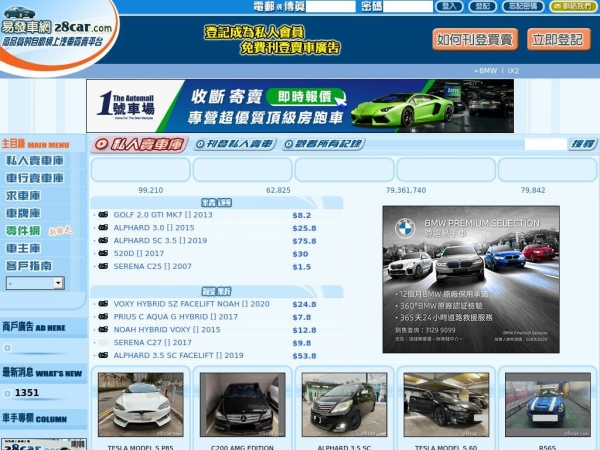The width and height of the screenshot is (600, 450).
Task: Click the 搜尋 search button
Action: (583, 144)
